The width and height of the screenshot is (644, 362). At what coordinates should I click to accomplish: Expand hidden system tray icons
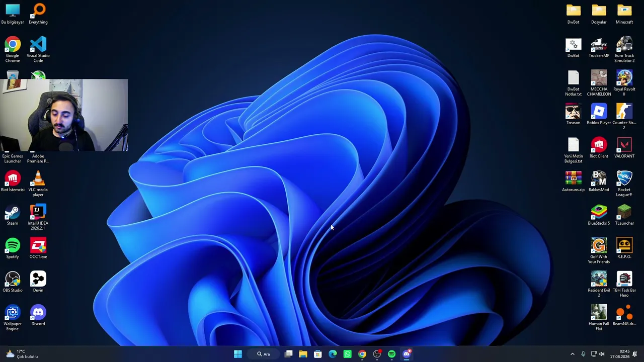click(x=572, y=354)
